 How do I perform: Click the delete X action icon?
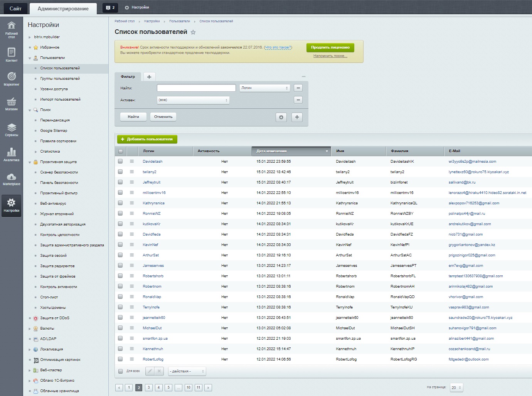click(159, 371)
